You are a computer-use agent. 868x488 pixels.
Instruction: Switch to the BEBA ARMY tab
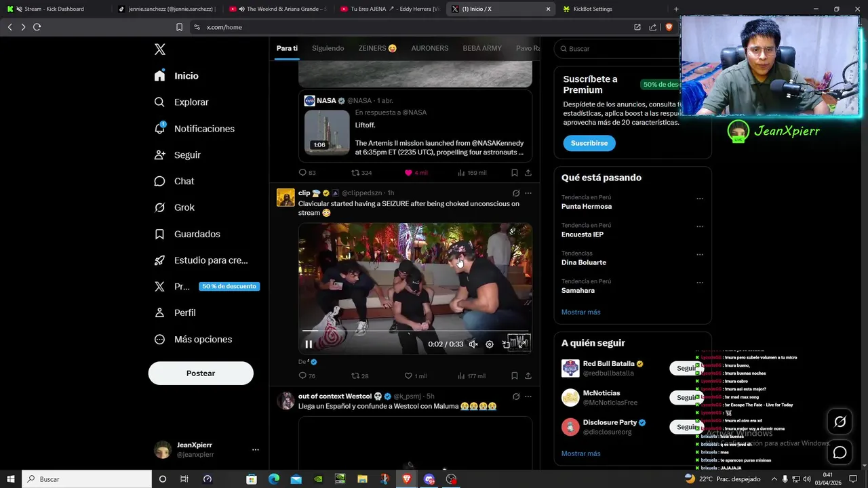point(482,48)
